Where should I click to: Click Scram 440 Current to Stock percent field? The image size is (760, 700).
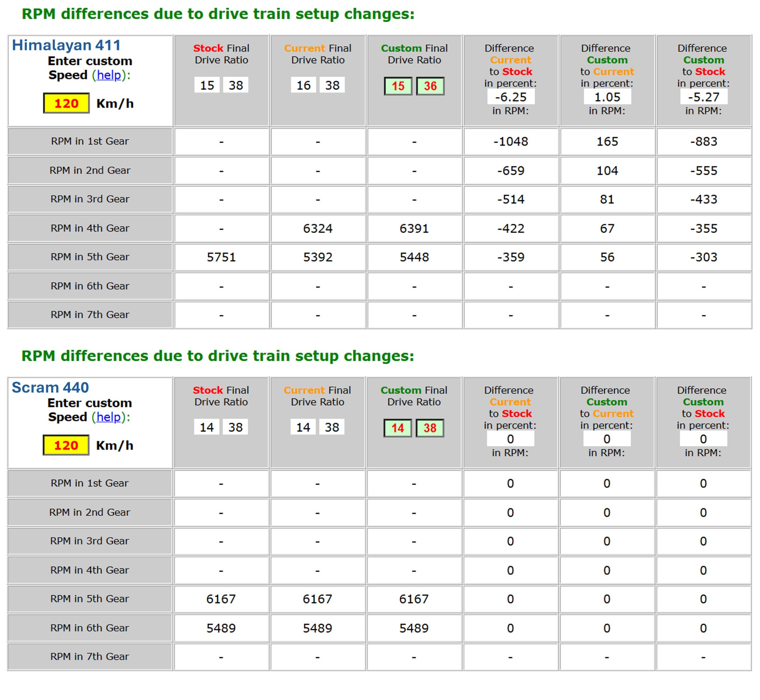coord(511,439)
